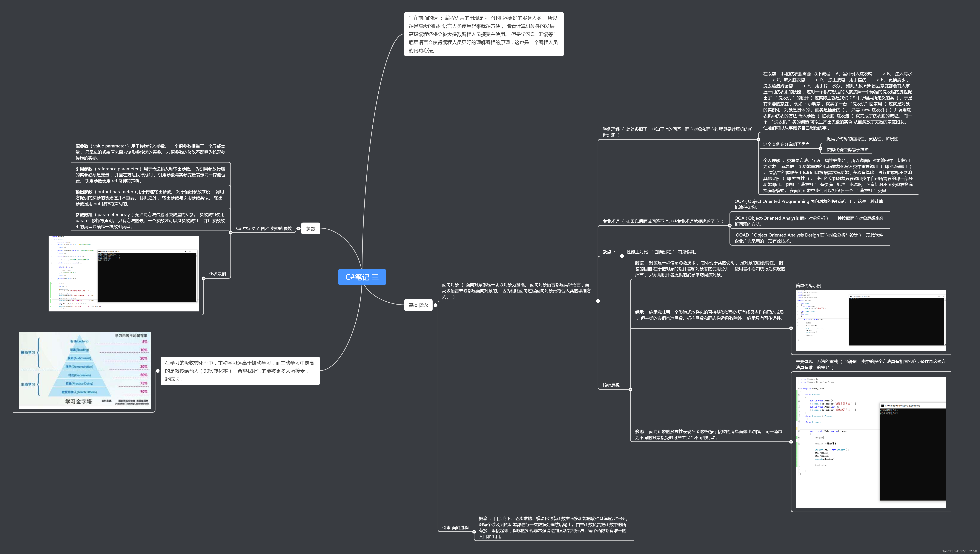
Task: Select the 在学习的吸收转化率中 note box
Action: [x=240, y=371]
